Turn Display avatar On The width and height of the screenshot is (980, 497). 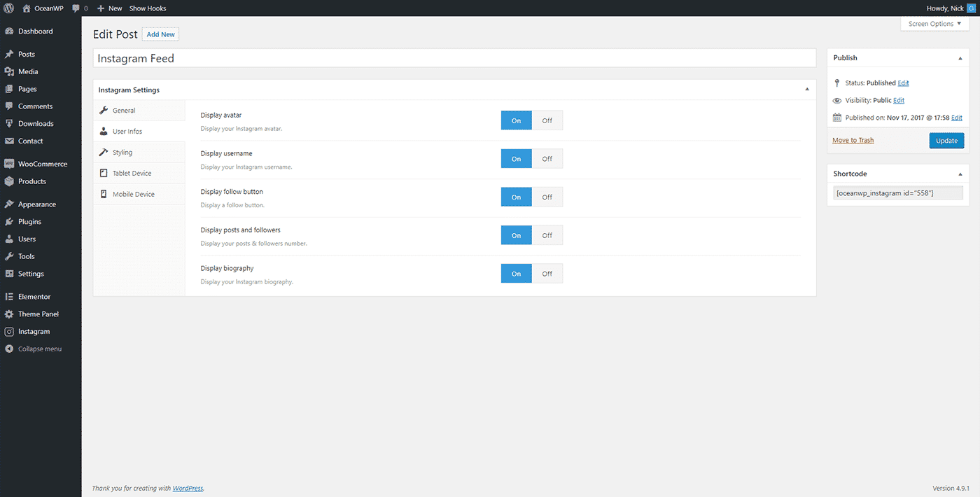[516, 120]
